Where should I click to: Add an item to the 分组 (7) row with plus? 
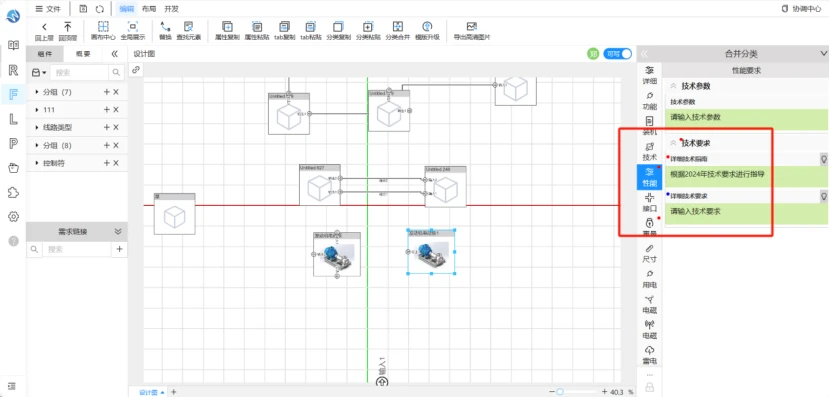pyautogui.click(x=106, y=92)
